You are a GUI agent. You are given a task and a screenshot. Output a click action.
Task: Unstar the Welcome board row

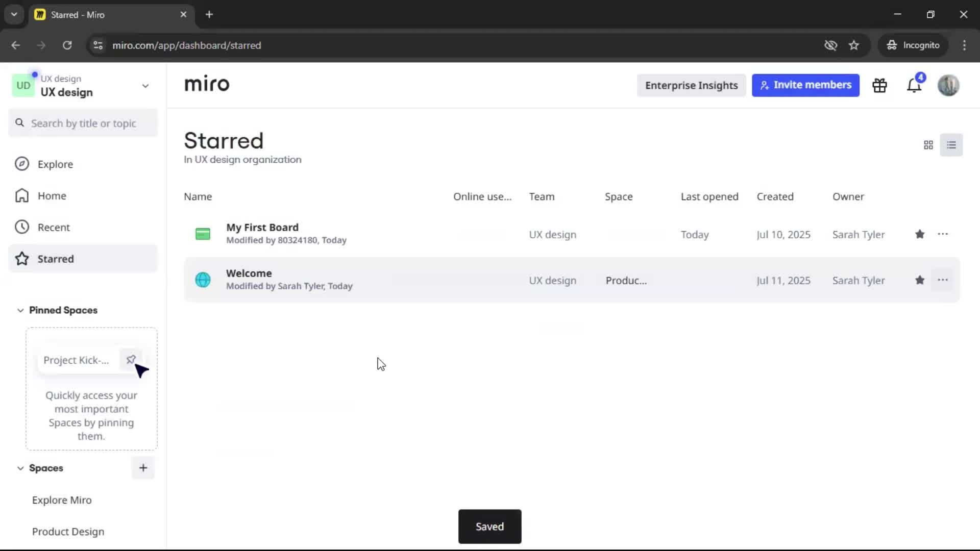coord(920,280)
